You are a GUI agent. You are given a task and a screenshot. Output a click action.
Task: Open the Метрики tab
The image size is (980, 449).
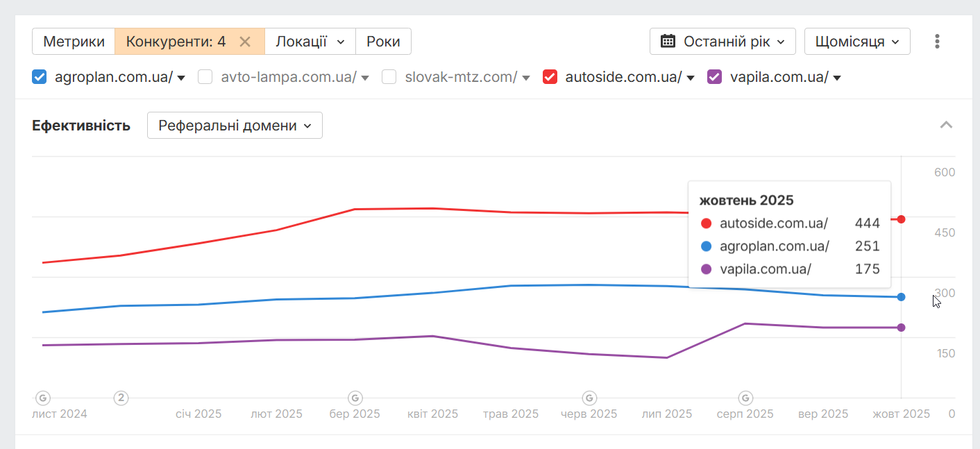point(73,42)
